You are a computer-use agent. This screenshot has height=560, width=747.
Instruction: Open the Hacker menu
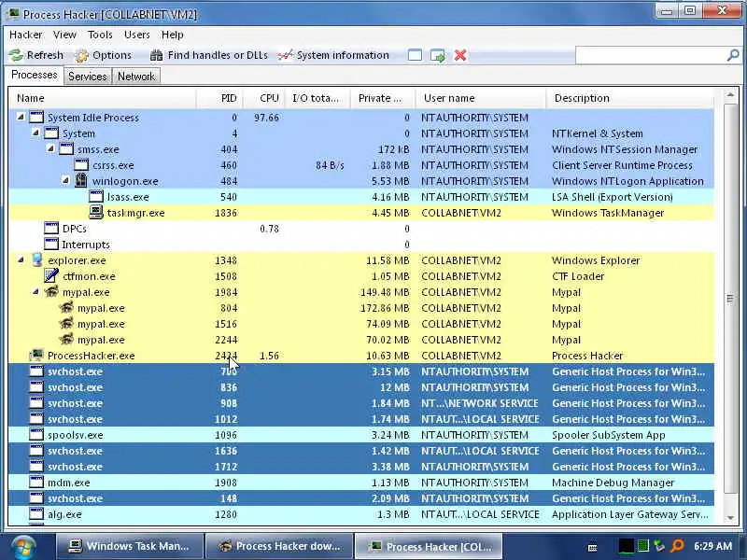pos(26,35)
